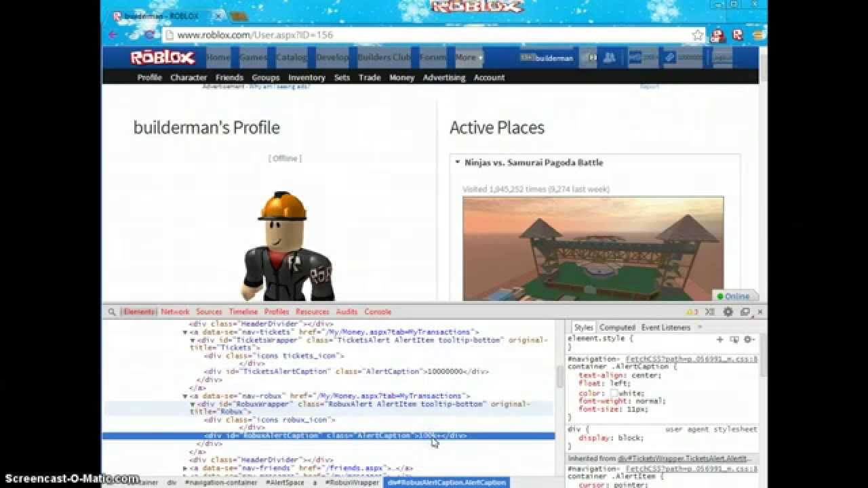Select the Elements tab
The height and width of the screenshot is (488, 868).
point(139,312)
